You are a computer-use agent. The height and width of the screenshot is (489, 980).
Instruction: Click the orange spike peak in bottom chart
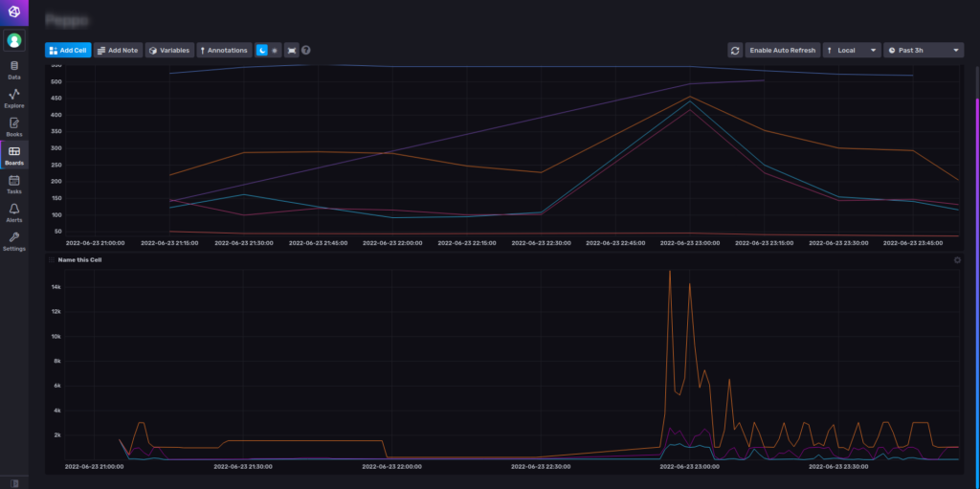670,272
